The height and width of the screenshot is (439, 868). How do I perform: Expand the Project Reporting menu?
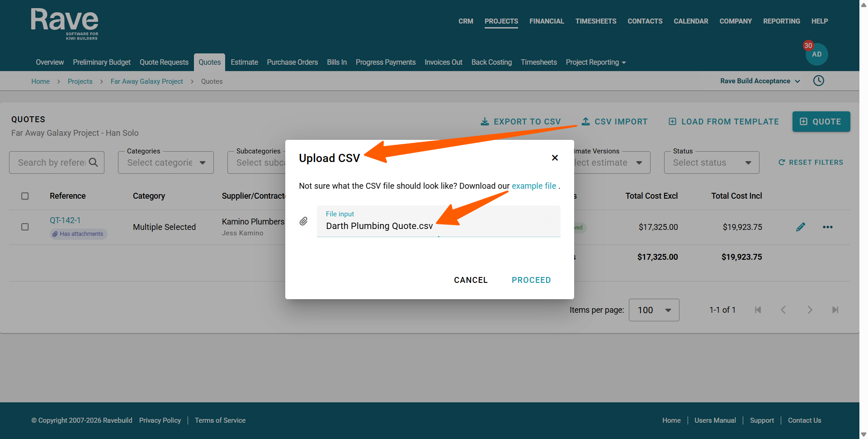pyautogui.click(x=596, y=62)
